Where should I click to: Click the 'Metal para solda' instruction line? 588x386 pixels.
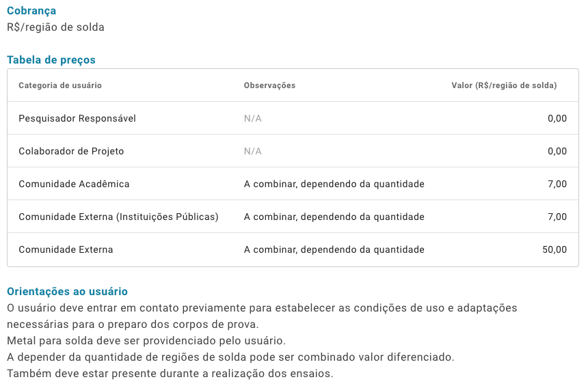tap(146, 341)
